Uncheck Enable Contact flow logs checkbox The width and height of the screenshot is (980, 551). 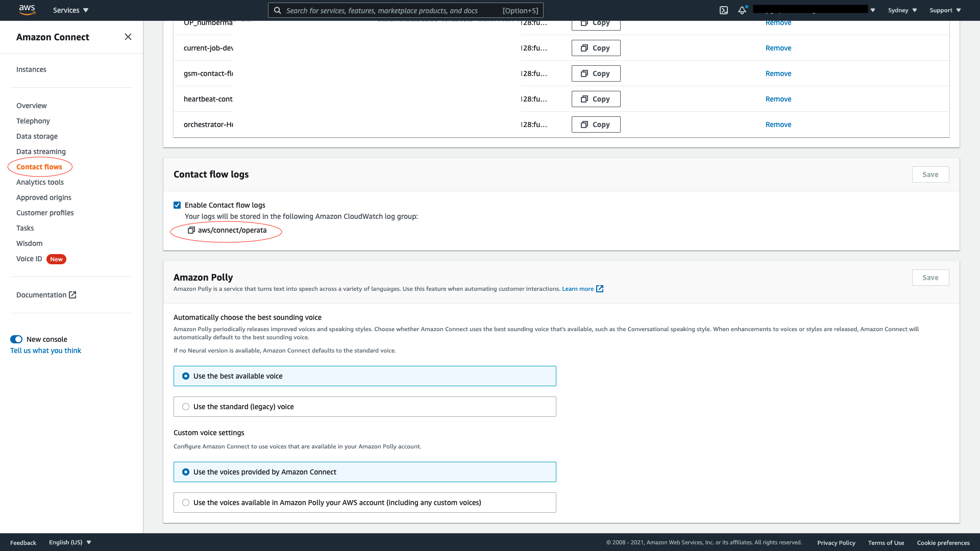[177, 205]
